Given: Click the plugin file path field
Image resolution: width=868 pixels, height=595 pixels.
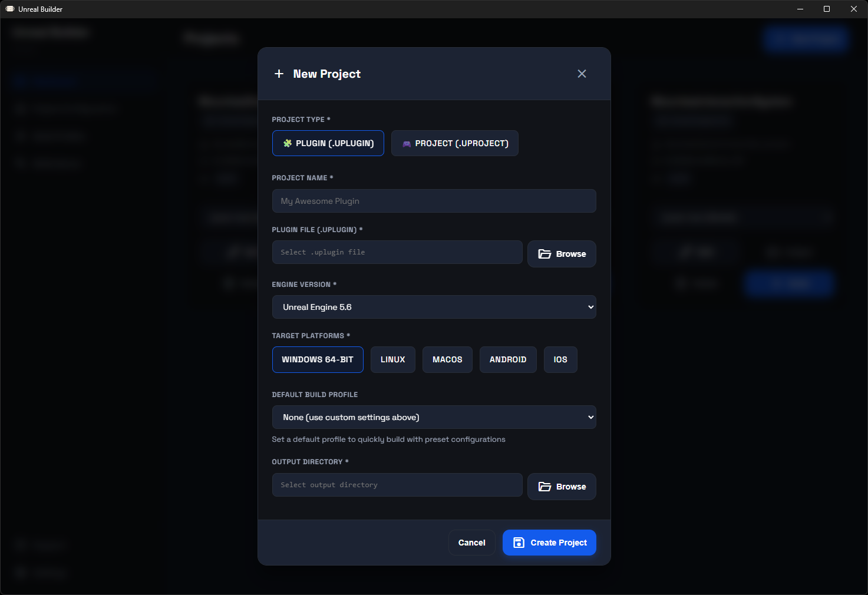Looking at the screenshot, I should pos(397,252).
